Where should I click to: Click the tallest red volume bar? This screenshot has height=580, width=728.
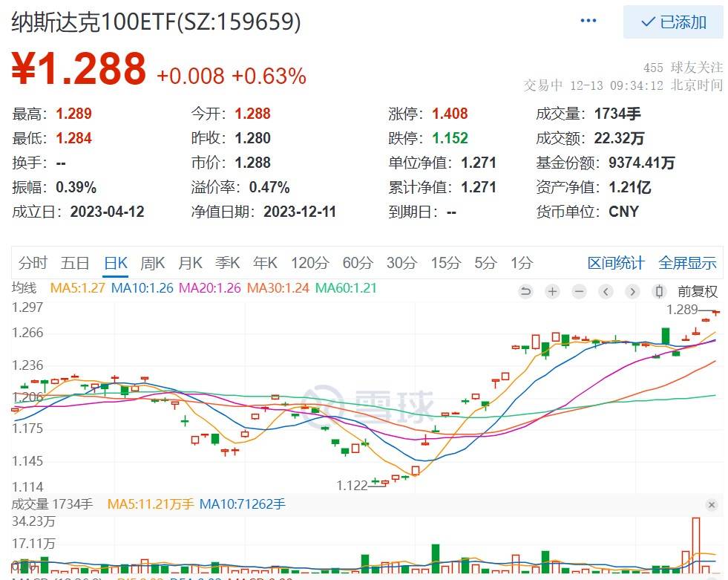[695, 546]
